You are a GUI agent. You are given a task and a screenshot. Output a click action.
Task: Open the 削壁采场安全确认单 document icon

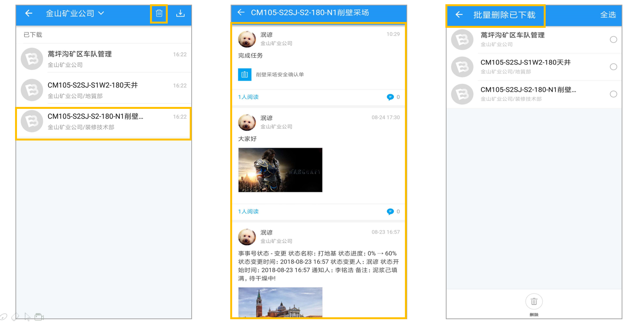point(244,74)
